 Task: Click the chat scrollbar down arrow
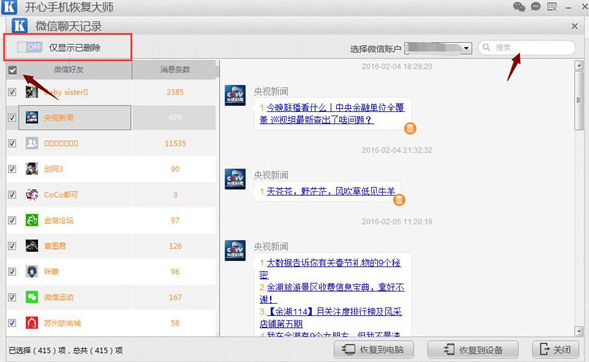click(x=579, y=331)
